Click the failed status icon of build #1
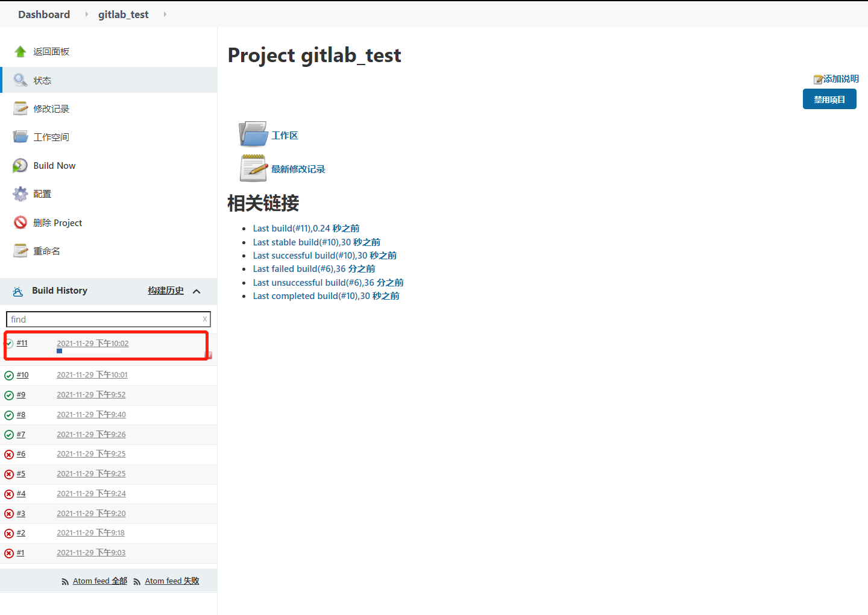 tap(9, 553)
